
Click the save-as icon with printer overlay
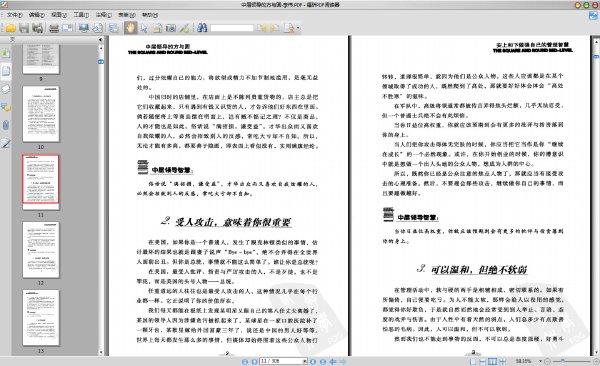pyautogui.click(x=38, y=28)
